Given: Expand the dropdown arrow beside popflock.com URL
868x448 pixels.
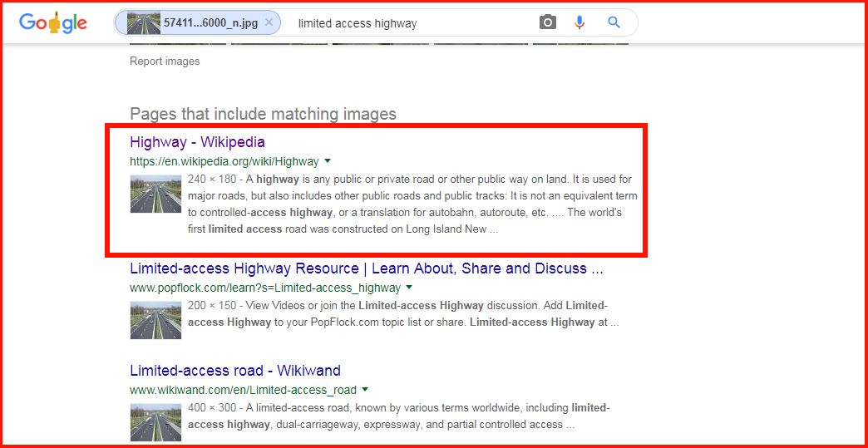Looking at the screenshot, I should (409, 288).
